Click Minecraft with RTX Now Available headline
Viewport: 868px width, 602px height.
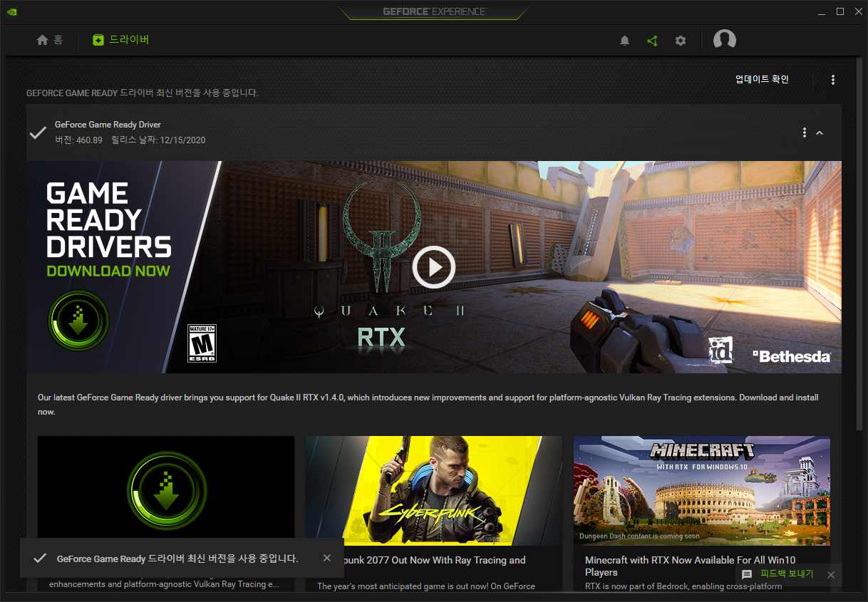click(690, 566)
